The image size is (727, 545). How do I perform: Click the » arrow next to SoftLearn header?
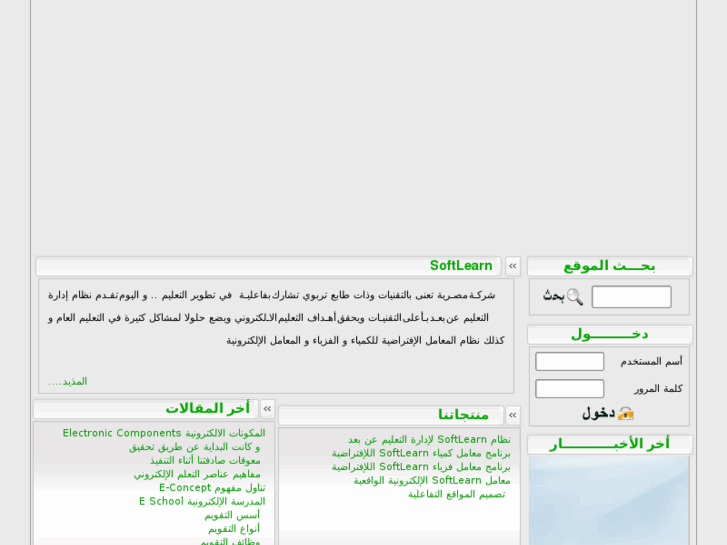pyautogui.click(x=513, y=266)
